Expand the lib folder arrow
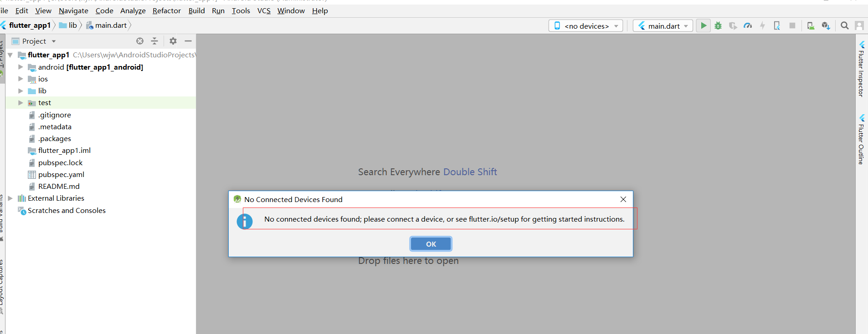Viewport: 868px width, 334px height. [x=21, y=91]
